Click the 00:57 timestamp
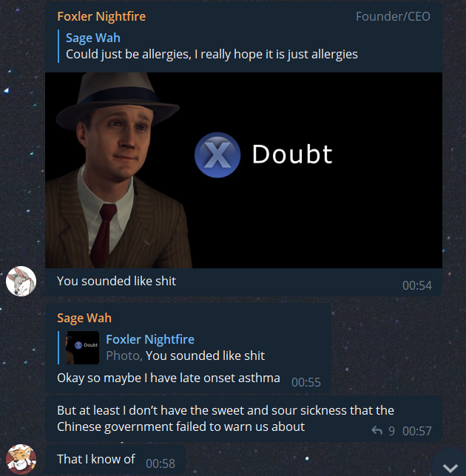 click(x=416, y=431)
